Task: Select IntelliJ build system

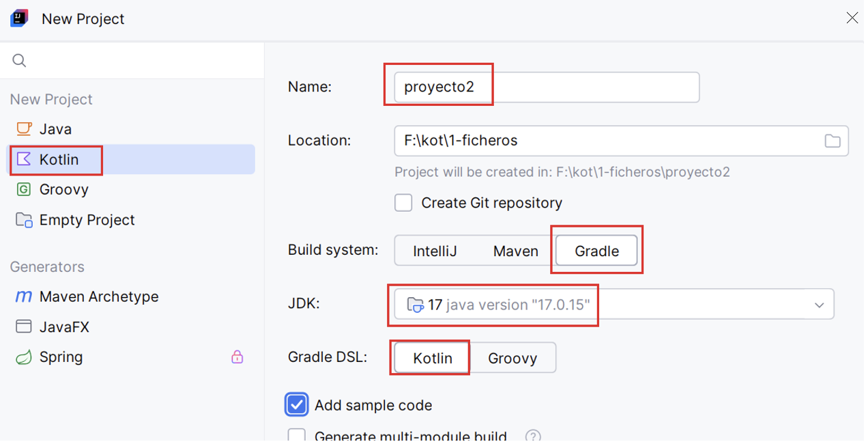Action: pos(435,251)
